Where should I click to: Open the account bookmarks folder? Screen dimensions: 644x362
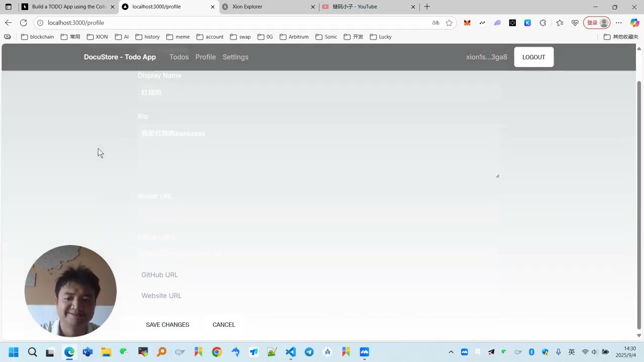[210, 37]
